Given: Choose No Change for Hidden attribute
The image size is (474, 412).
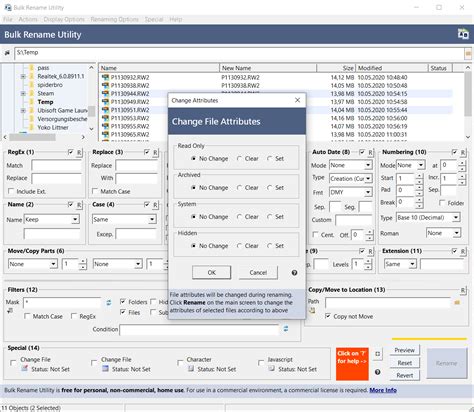Looking at the screenshot, I should coord(210,246).
